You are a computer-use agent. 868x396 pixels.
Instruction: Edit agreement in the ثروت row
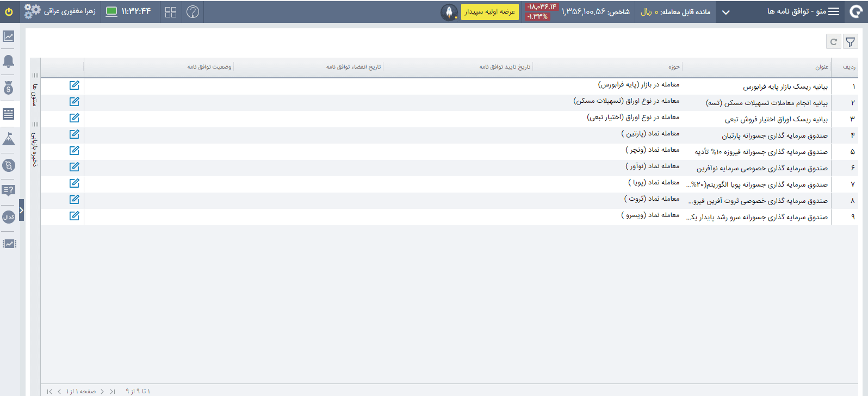point(75,200)
